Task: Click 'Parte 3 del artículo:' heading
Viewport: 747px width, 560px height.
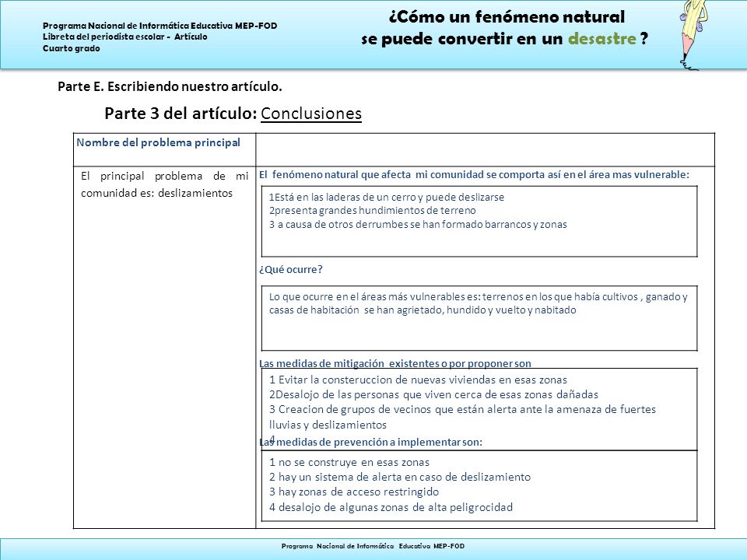Action: click(x=181, y=114)
